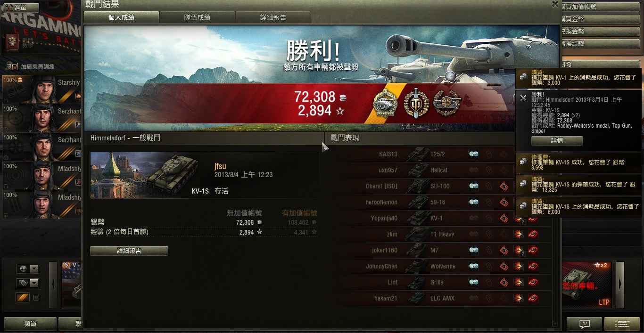
Task: Toggle the 加速乘員訓練 checkbox
Action: [15, 67]
